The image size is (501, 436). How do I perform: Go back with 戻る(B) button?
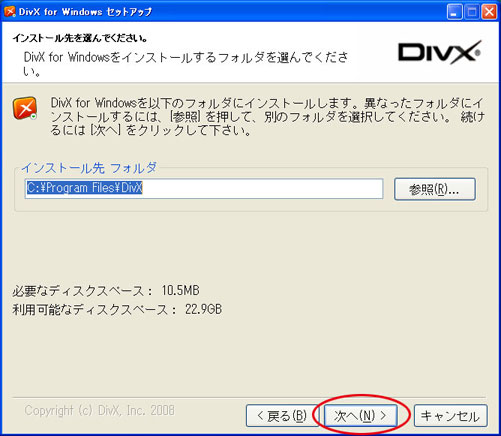[x=282, y=415]
